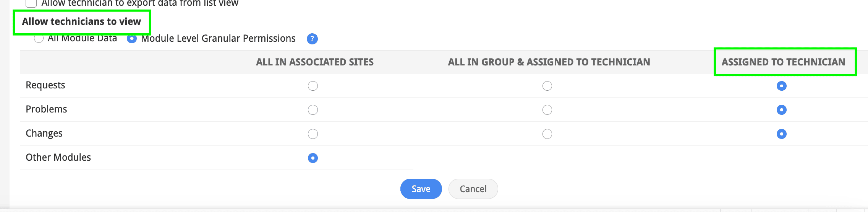The width and height of the screenshot is (868, 212).
Task: Choose Assigned To Technician for Problems
Action: tap(781, 110)
